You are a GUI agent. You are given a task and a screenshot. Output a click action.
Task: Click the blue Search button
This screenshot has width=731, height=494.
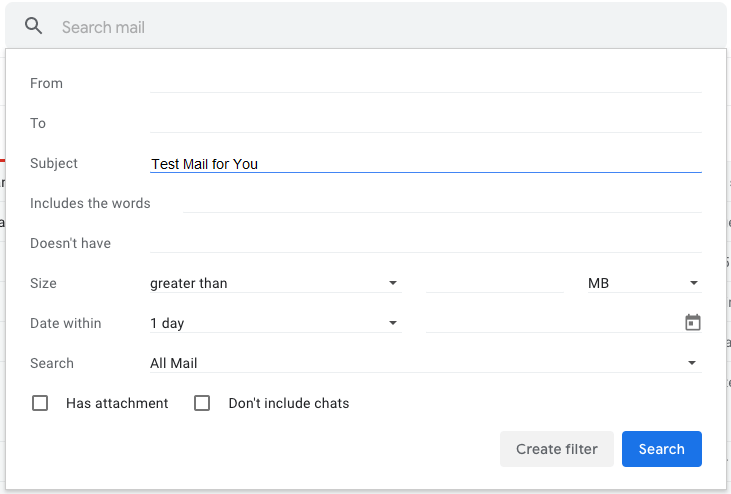pos(661,449)
